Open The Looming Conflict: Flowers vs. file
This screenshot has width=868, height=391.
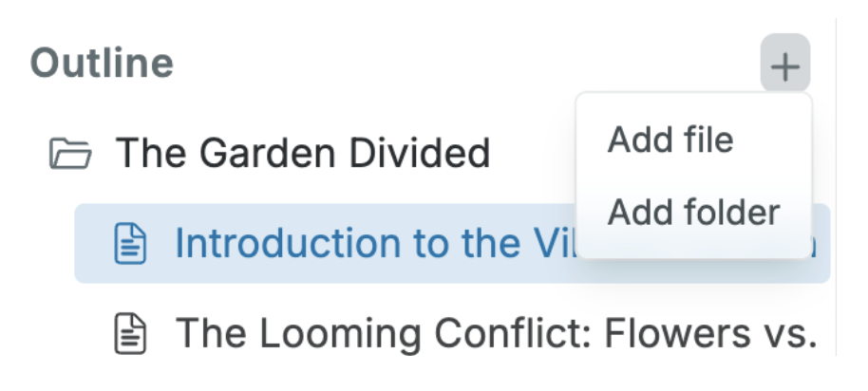(496, 333)
